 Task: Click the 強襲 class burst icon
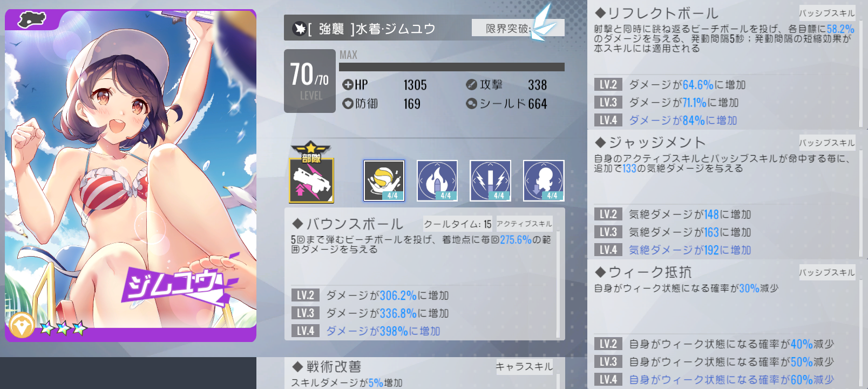click(x=299, y=28)
